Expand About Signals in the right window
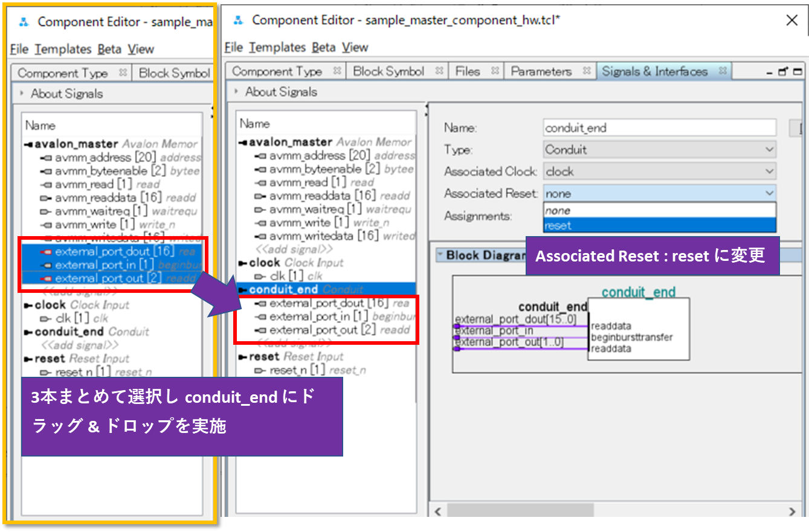Image resolution: width=809 pixels, height=532 pixels. [x=236, y=92]
